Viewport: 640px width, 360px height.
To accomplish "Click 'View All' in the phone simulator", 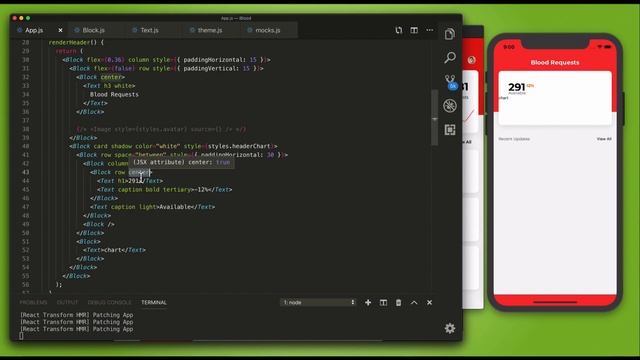I will (604, 139).
